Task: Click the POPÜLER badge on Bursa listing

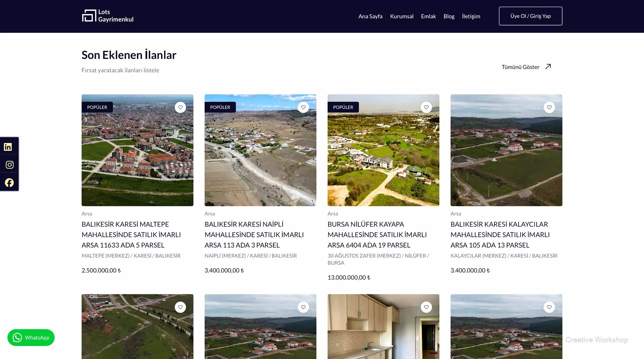Action: point(343,107)
